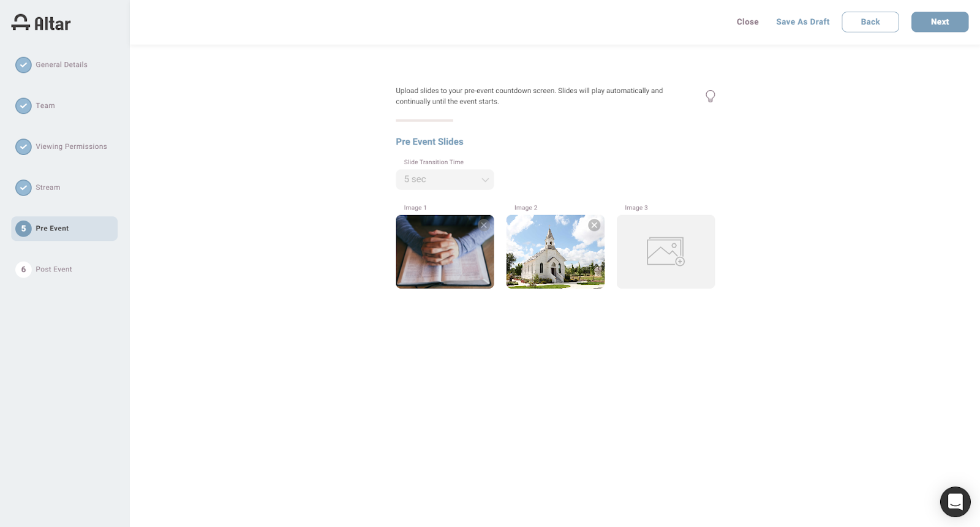
Task: Select the praying hands Image 1 thumbnail
Action: coord(445,252)
